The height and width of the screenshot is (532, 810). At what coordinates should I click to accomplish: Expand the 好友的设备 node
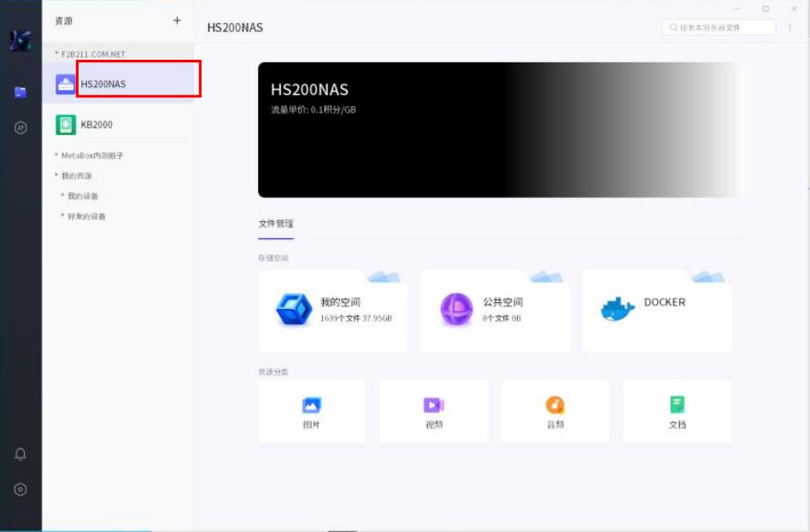click(x=83, y=216)
